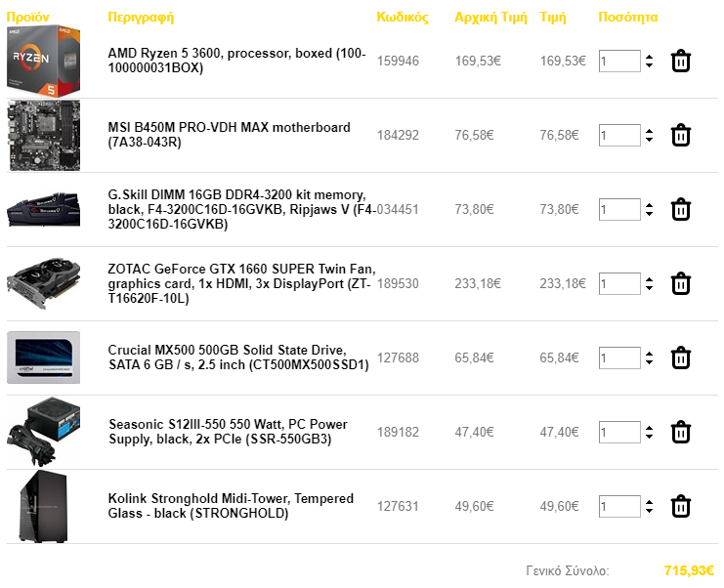Click the Ποσότητα column header
Screen dimensions: 724x588
pos(628,17)
